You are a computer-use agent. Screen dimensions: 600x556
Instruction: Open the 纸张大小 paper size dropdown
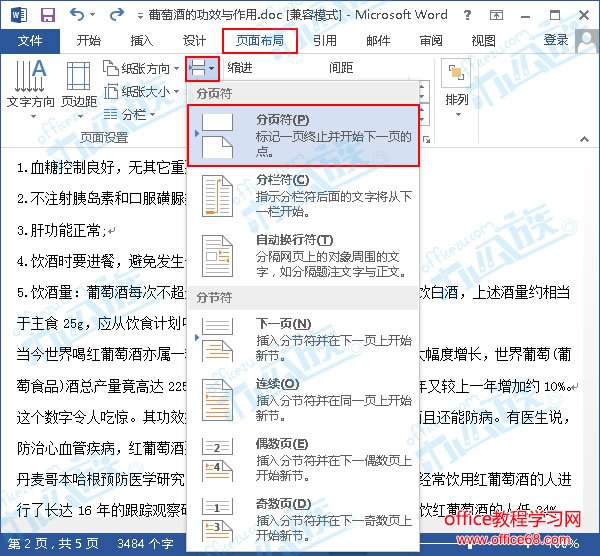[x=141, y=92]
